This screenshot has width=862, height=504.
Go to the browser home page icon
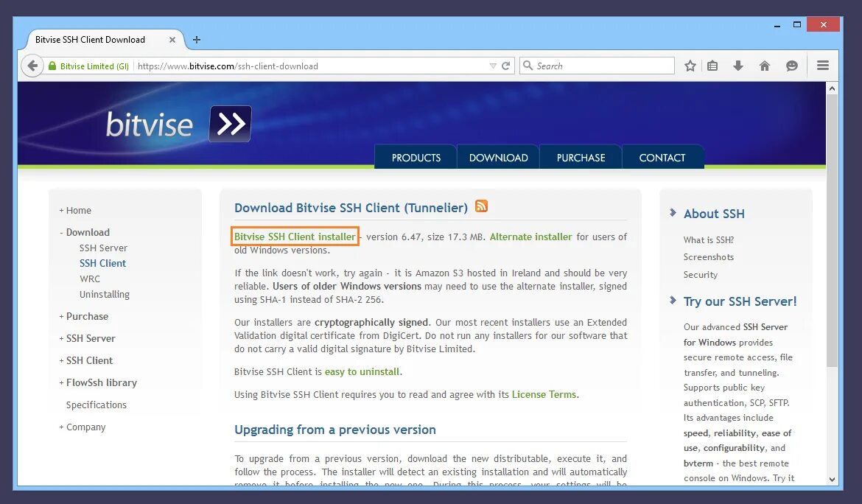point(764,66)
